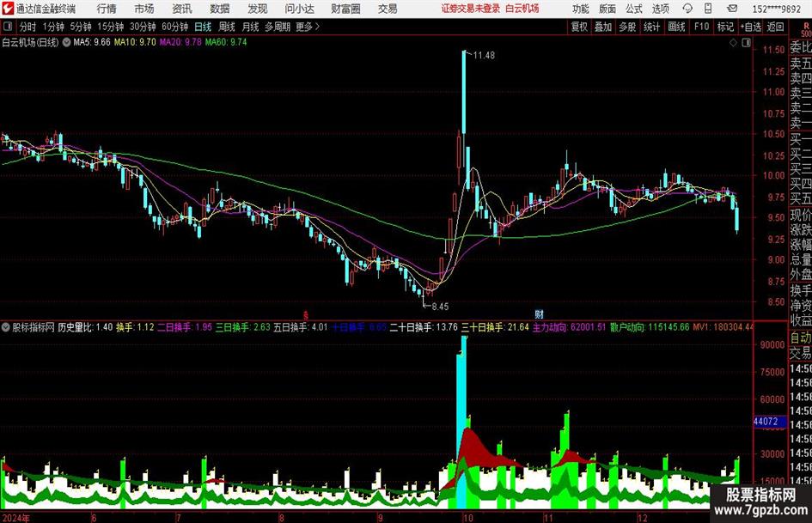Click the R 500 badge icon
The width and height of the screenshot is (812, 523).
click(806, 29)
